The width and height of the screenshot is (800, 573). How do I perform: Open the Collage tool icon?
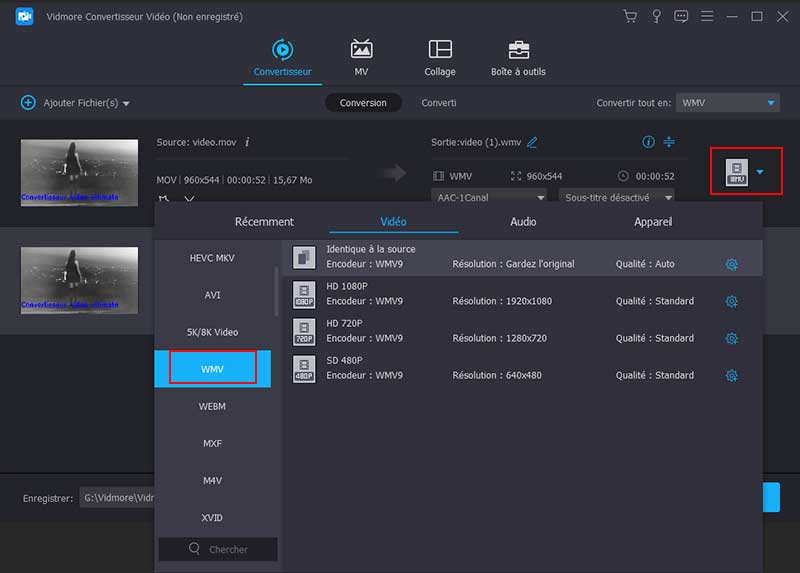point(439,50)
